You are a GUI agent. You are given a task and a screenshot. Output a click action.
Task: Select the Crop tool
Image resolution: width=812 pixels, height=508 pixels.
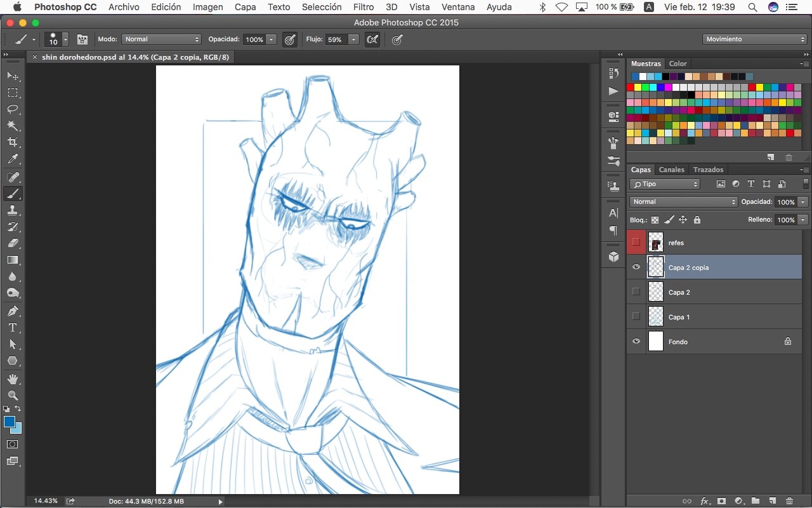[x=13, y=142]
